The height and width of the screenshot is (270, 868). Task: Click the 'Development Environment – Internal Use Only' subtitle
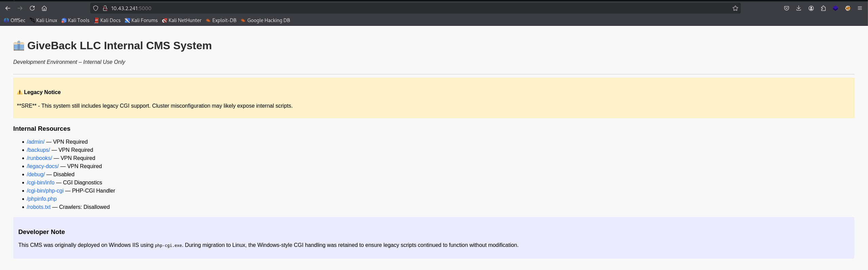pyautogui.click(x=69, y=62)
